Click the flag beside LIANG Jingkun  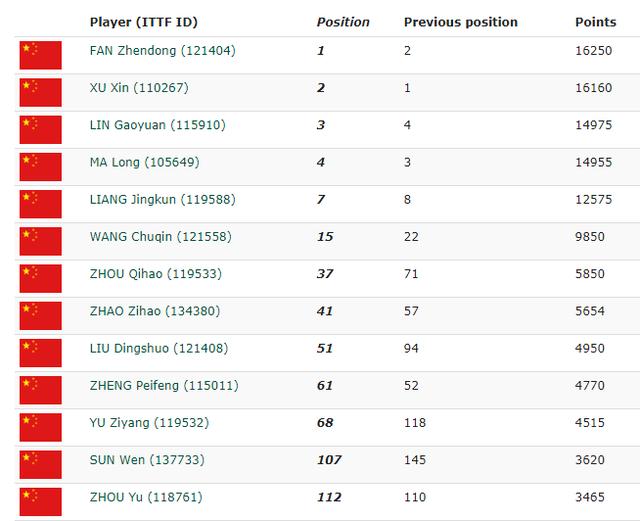(40, 204)
